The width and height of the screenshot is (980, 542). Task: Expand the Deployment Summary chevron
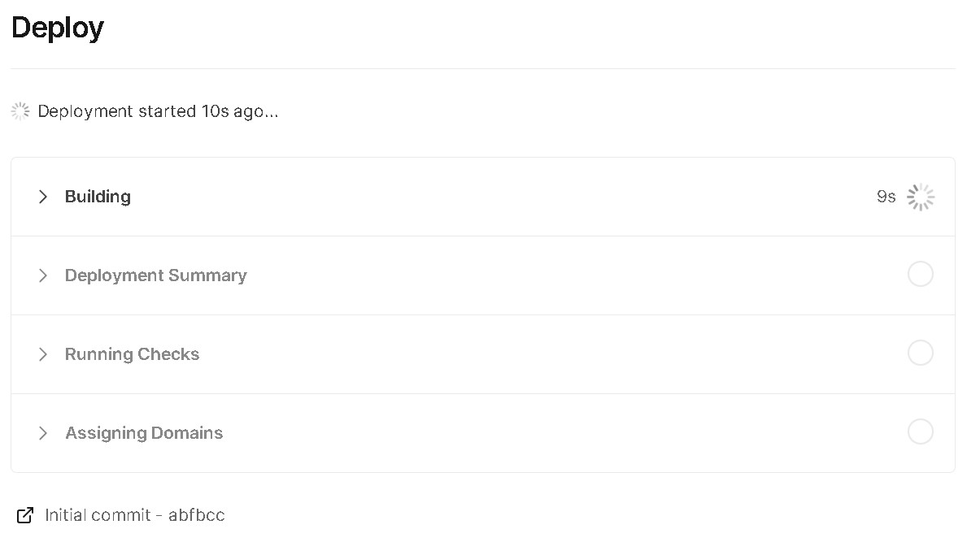click(x=43, y=275)
